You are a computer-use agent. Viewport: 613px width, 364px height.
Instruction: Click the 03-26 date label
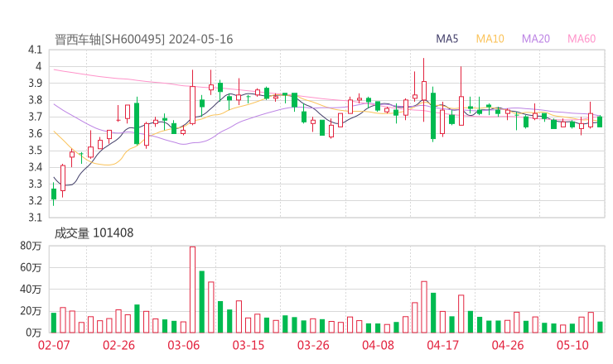pos(313,345)
